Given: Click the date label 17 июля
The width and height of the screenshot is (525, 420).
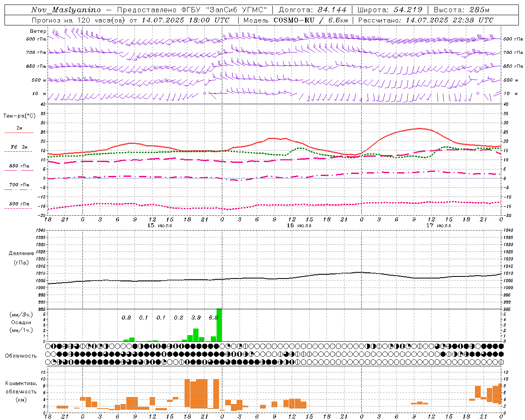Looking at the screenshot, I should [438, 226].
